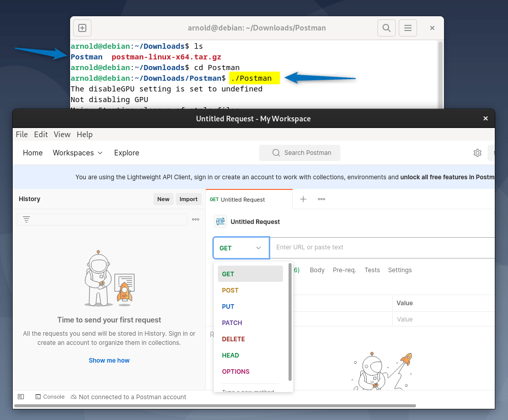Open the Console from the status bar

[x=50, y=397]
